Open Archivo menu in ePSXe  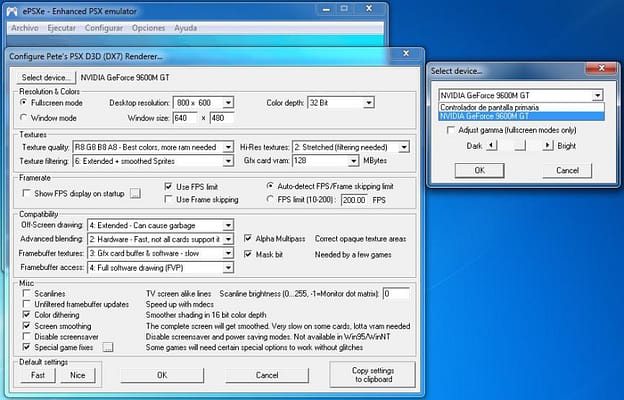[x=25, y=28]
